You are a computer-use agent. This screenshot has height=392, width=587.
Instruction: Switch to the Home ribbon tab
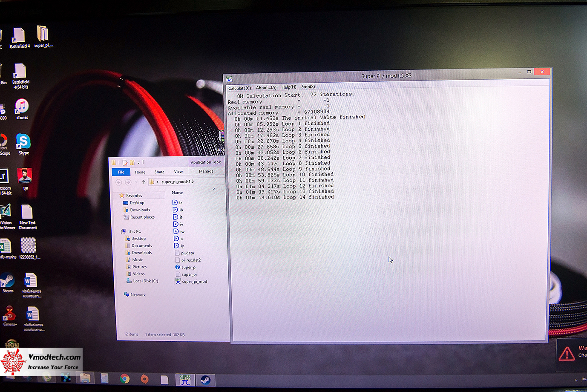[140, 172]
